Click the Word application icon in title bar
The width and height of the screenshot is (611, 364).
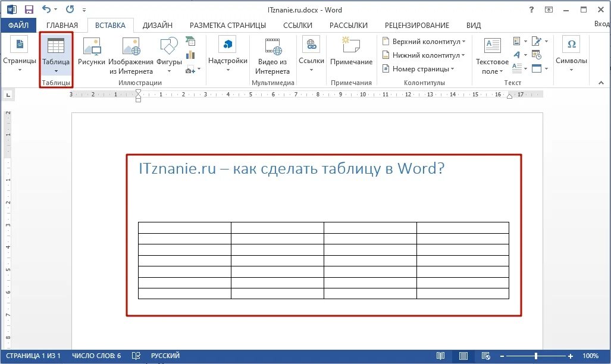click(x=11, y=10)
